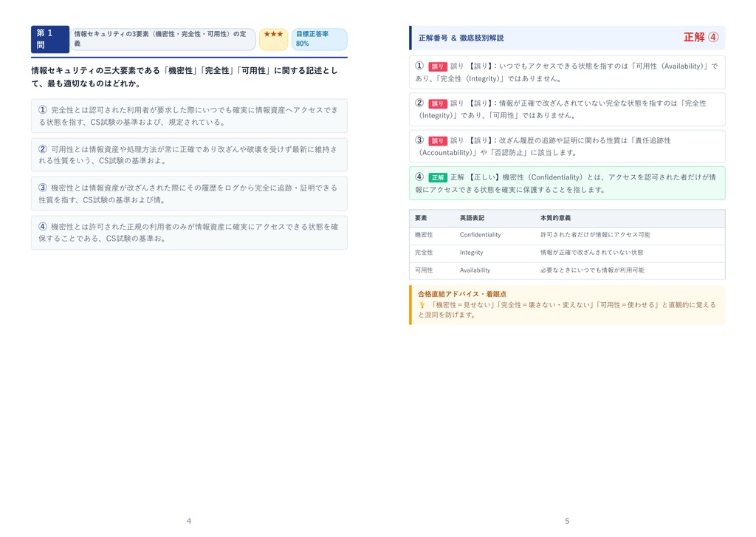Viewport: 756px width, 537px height.
Task: Click page number 4
Action: [x=189, y=521]
